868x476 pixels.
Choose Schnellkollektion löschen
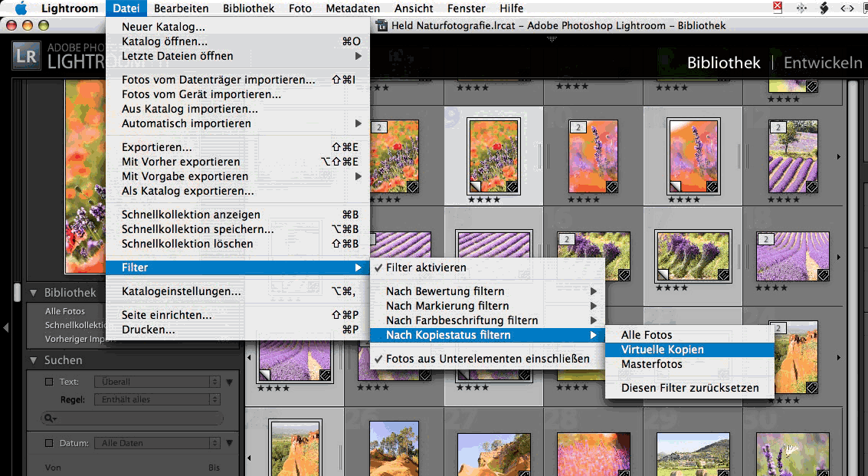[237, 244]
